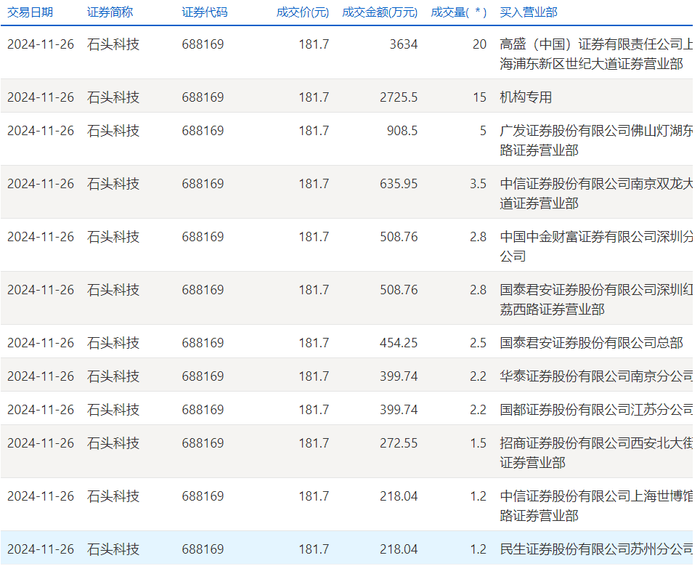Click the volume value 15
This screenshot has height=566, width=700.
click(x=479, y=97)
